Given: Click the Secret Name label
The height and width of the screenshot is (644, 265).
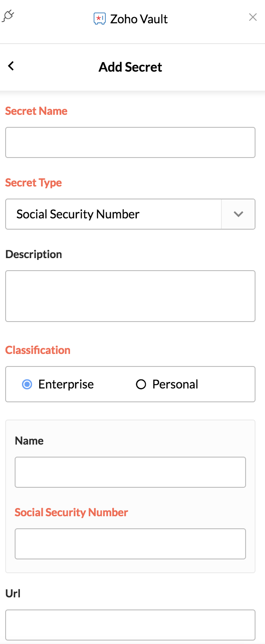Looking at the screenshot, I should 36,111.
